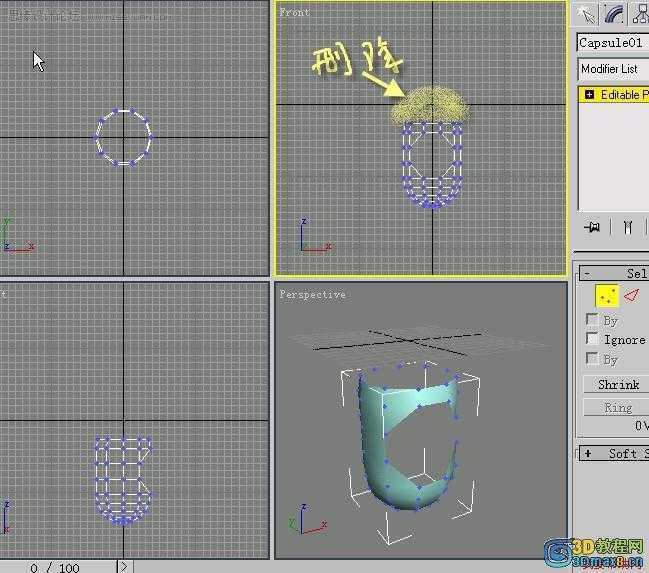Click the Capsule01 object name field
Screen dimensions: 649x573
[x=613, y=43]
